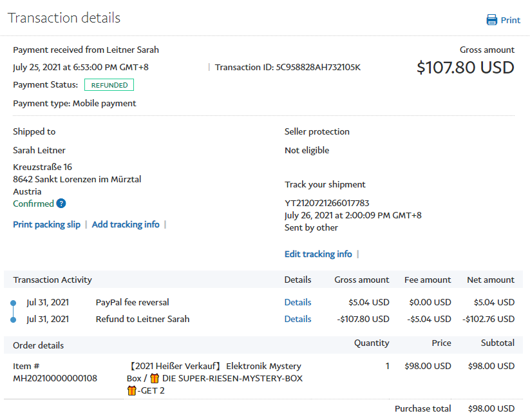Click the printer icon at top right

(492, 20)
